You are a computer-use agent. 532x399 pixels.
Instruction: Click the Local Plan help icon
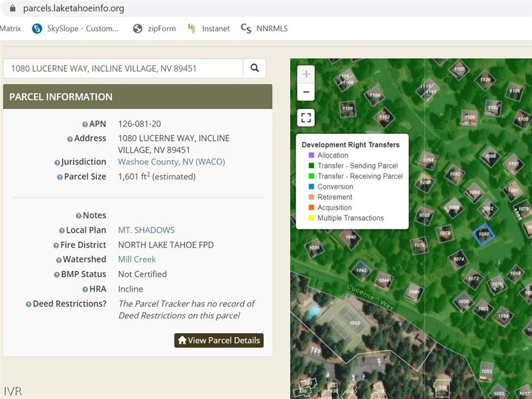[62, 231]
